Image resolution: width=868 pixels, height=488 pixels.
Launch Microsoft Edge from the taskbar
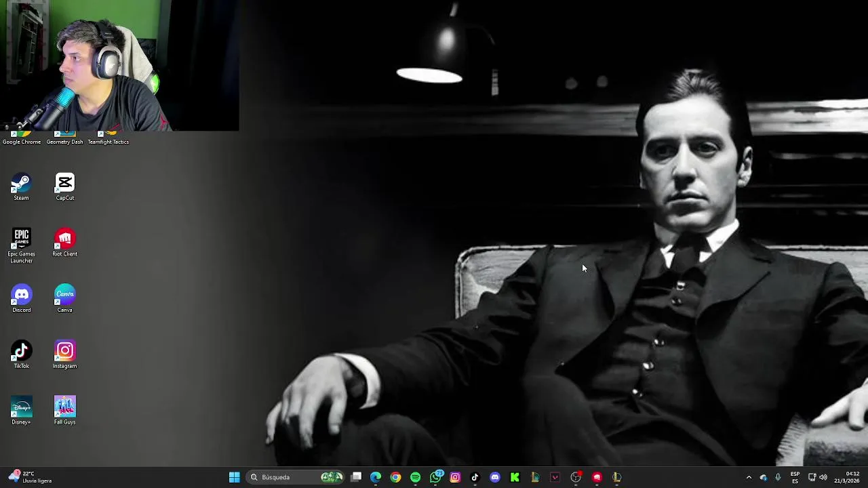376,477
